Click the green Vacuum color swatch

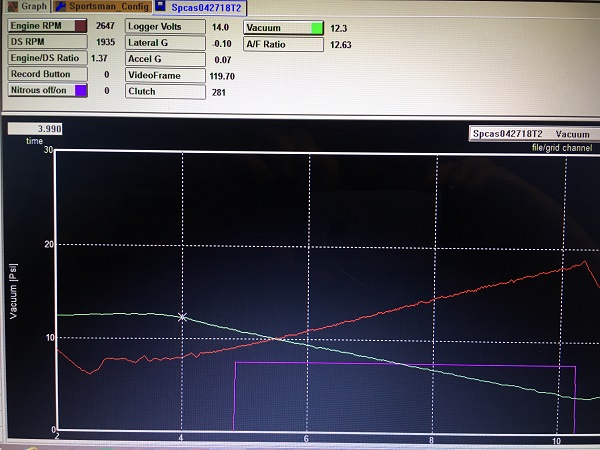317,27
